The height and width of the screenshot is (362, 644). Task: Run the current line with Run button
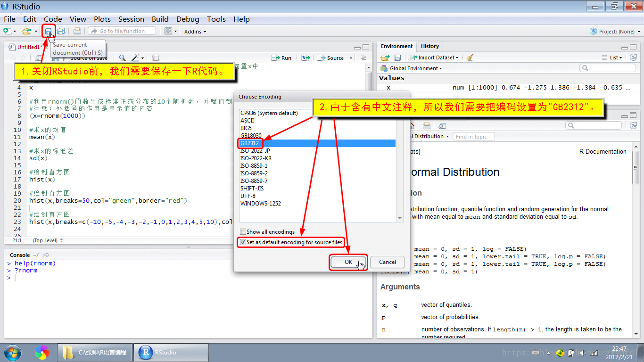281,58
